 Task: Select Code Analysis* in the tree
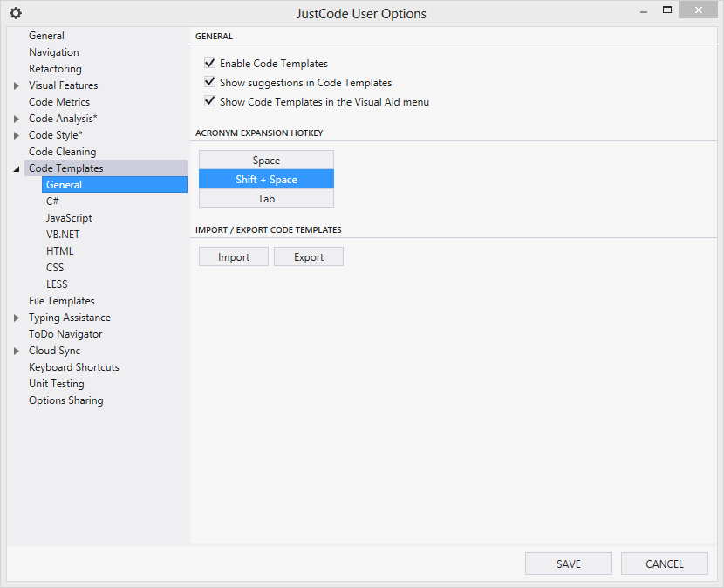click(x=63, y=119)
